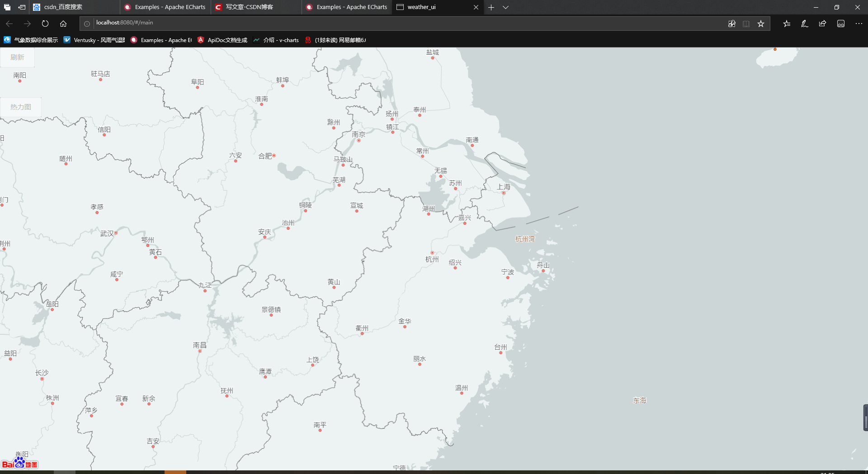Click the 九江 city label
This screenshot has height=474, width=868.
205,285
